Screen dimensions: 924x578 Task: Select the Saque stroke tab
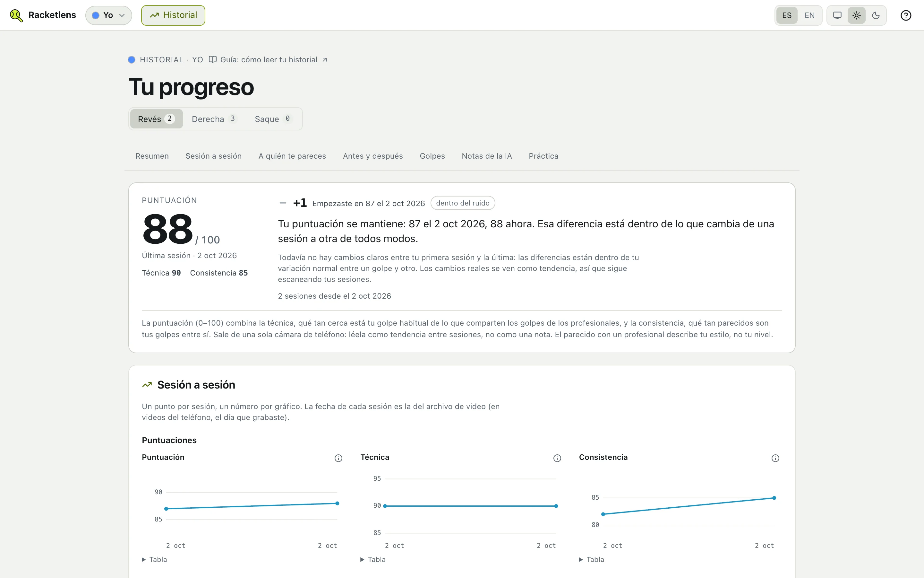tap(273, 119)
